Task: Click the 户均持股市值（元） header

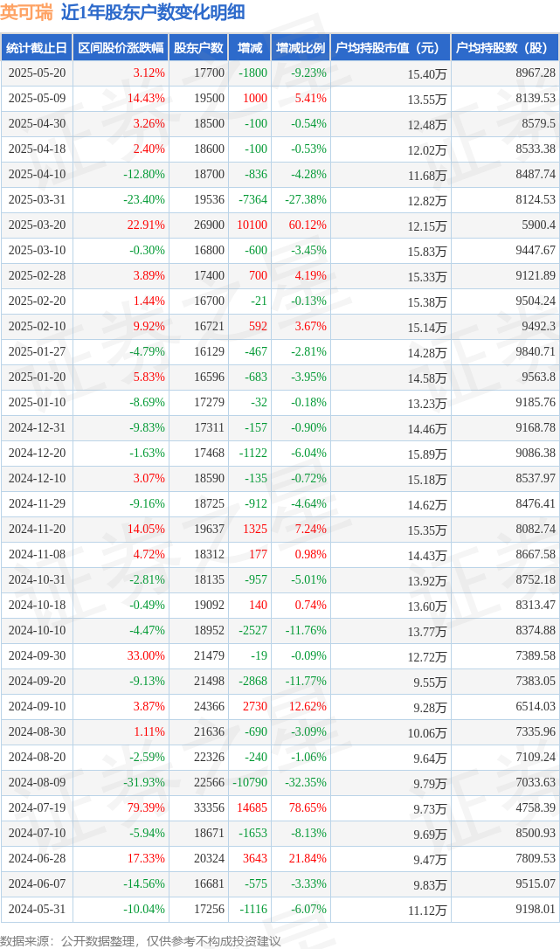Action: point(391,48)
